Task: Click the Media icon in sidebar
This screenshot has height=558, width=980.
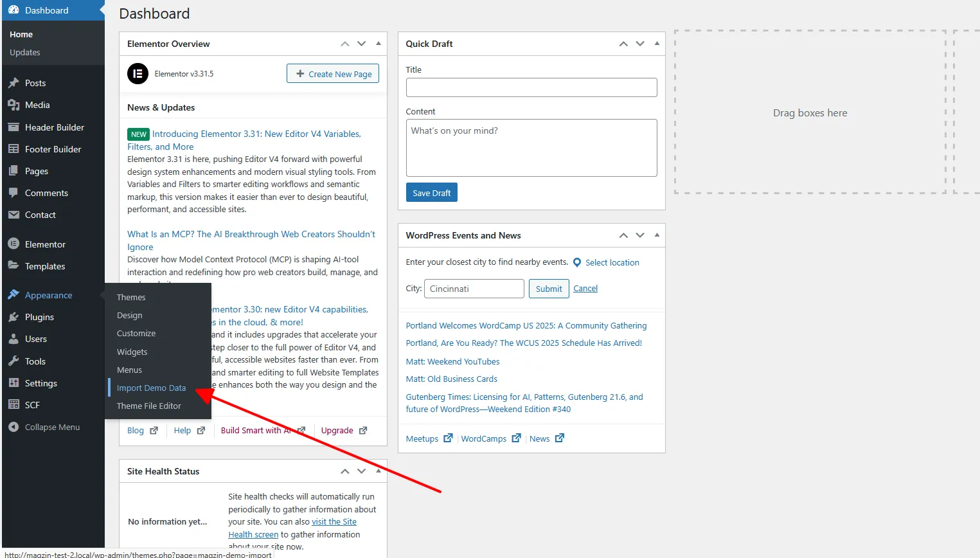Action: [x=13, y=105]
